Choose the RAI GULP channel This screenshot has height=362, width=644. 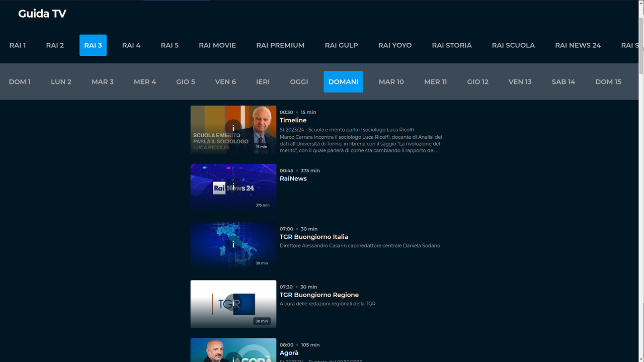coord(342,45)
